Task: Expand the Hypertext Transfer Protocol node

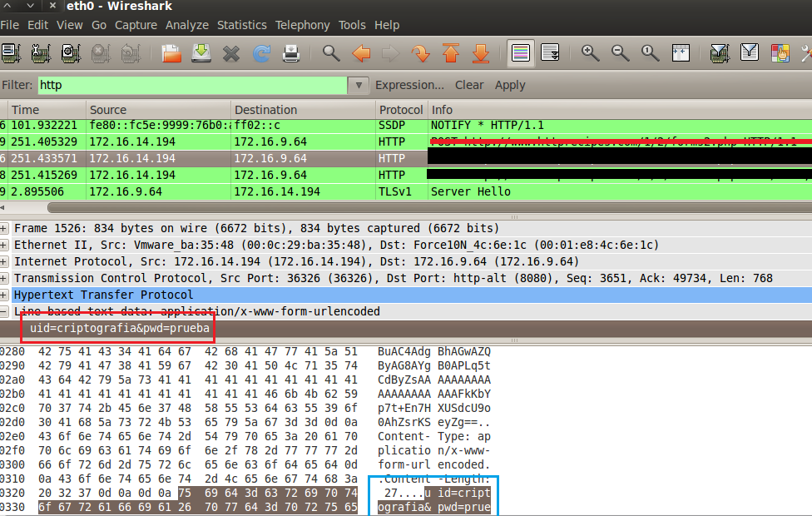Action: point(4,295)
